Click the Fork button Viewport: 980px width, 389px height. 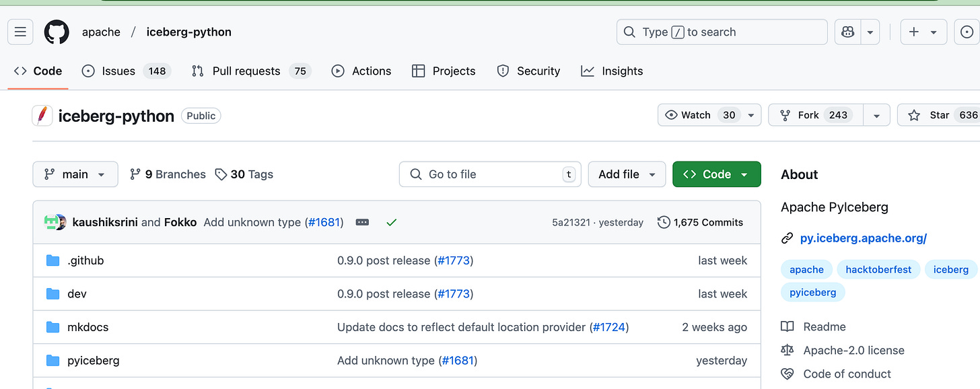[x=816, y=115]
